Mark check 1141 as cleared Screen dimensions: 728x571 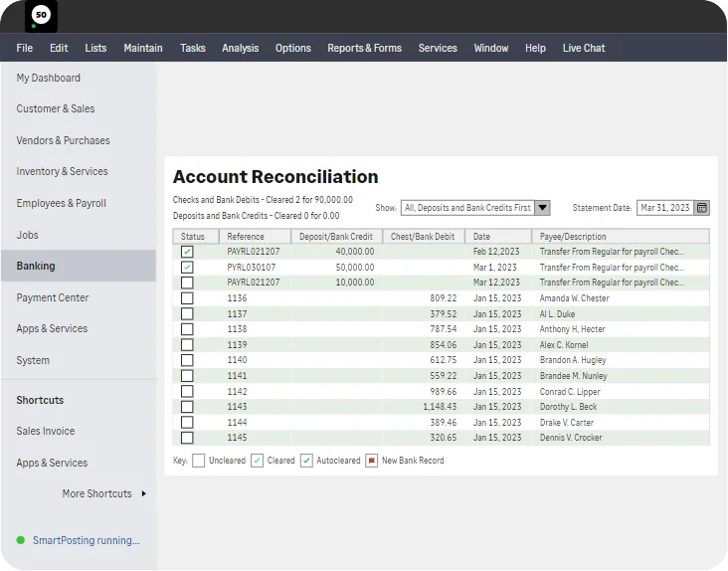coord(187,376)
